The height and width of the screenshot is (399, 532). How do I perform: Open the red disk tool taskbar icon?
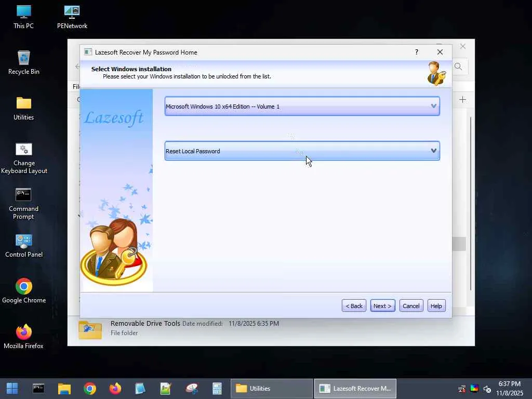coord(192,389)
